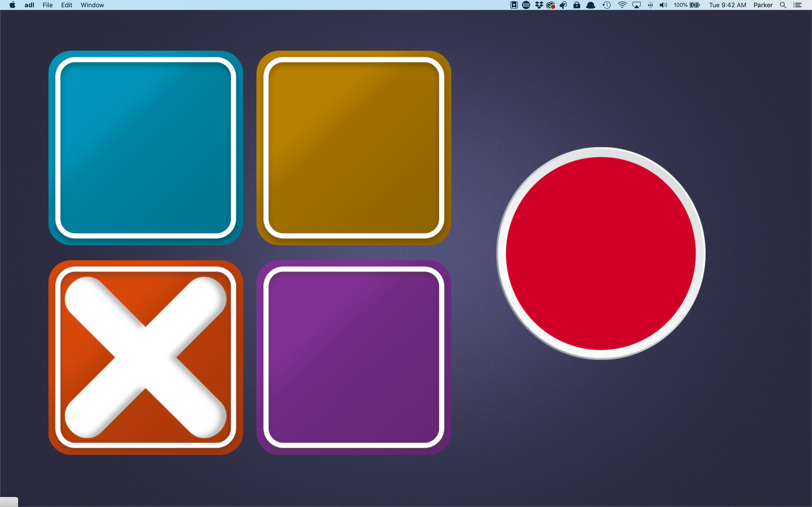
Task: Click the orange tile with white X
Action: (146, 357)
